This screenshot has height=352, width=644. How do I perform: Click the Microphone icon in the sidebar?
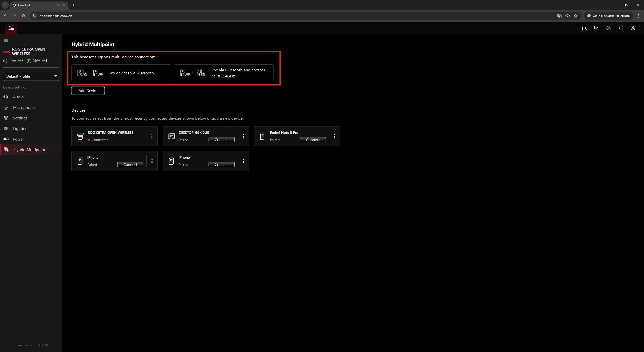click(6, 107)
